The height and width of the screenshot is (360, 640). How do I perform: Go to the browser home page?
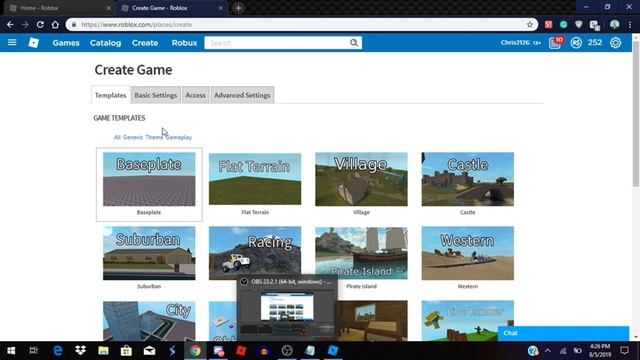click(x=55, y=24)
